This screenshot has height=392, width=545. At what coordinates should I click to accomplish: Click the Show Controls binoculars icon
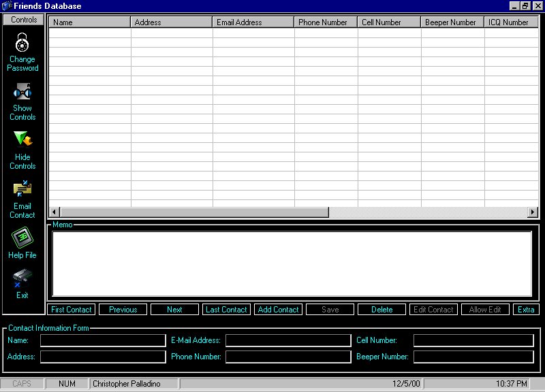pyautogui.click(x=22, y=92)
